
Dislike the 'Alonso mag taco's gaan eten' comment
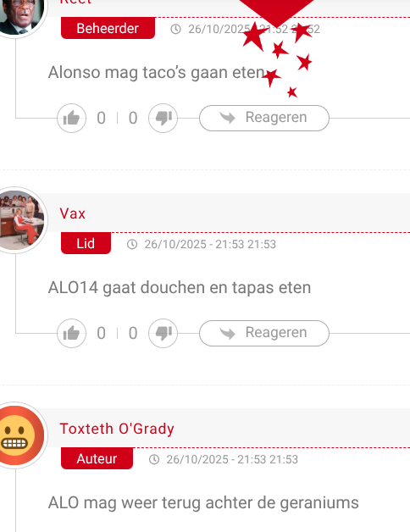163,118
